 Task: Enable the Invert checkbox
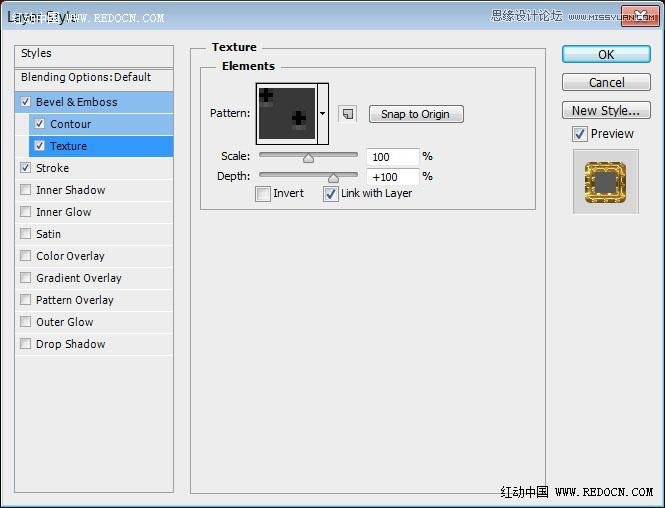[263, 194]
